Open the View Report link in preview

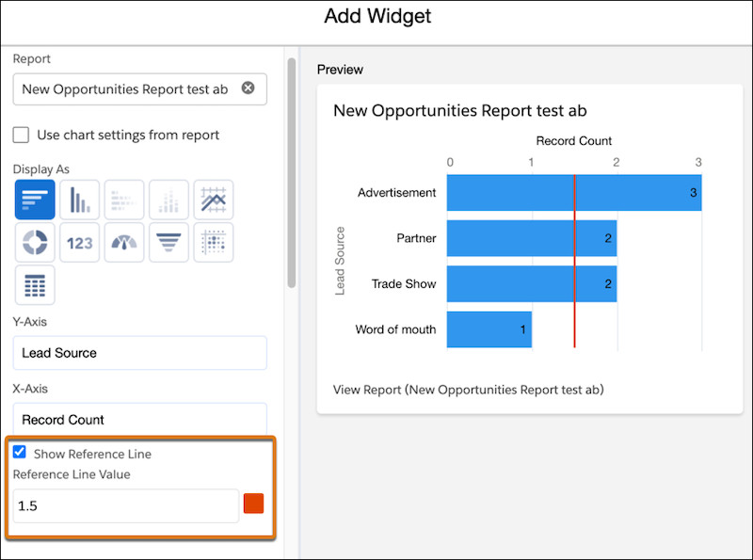pos(468,389)
